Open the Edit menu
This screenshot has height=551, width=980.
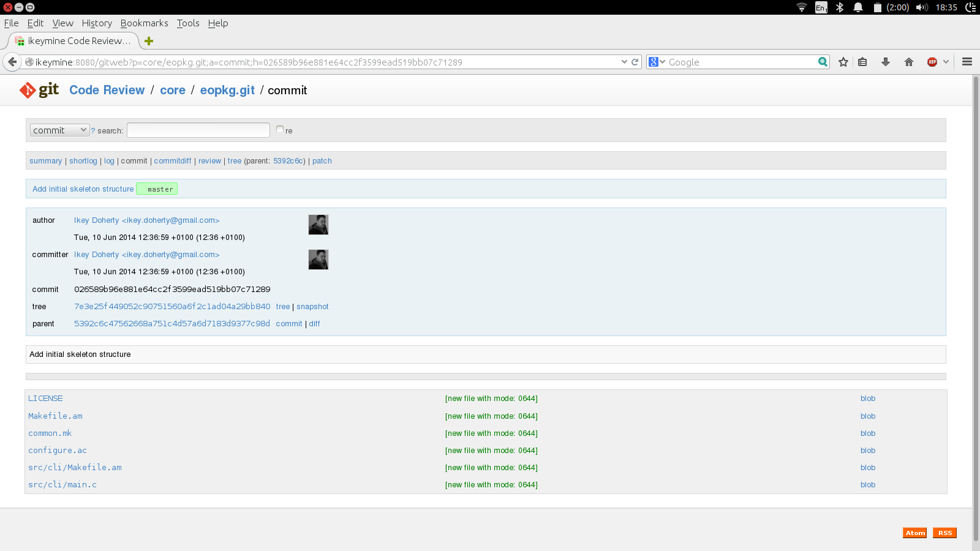[36, 23]
